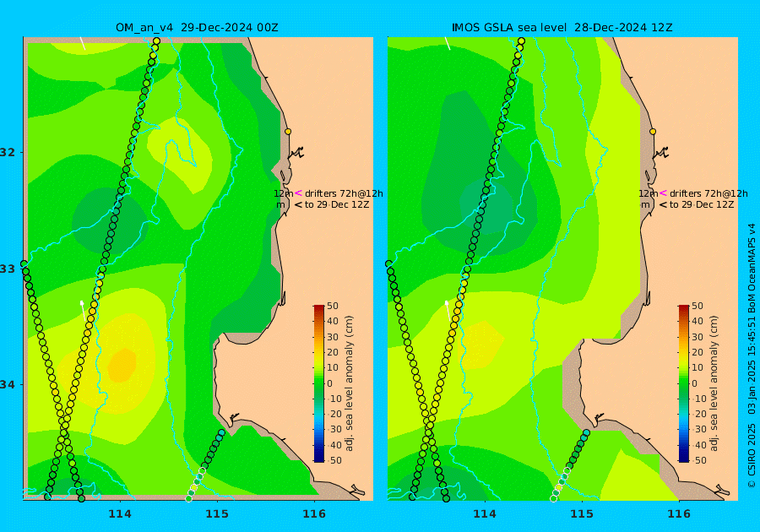Click 'to 29 Dec 12Z' text on left map
Viewport: 760px width, 532px height.
pyautogui.click(x=337, y=204)
